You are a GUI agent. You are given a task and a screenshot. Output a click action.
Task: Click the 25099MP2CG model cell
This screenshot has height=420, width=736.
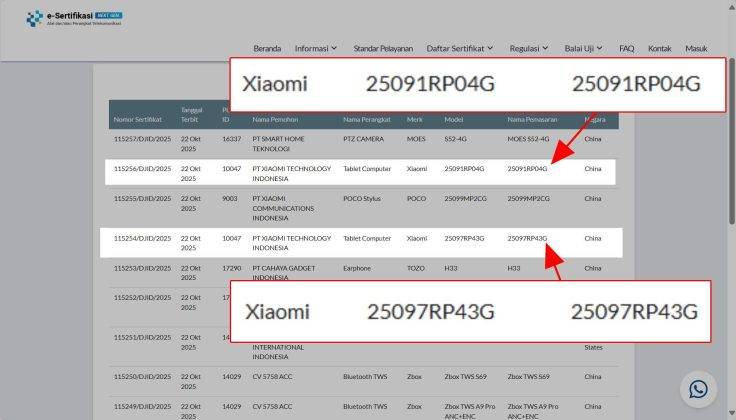465,199
